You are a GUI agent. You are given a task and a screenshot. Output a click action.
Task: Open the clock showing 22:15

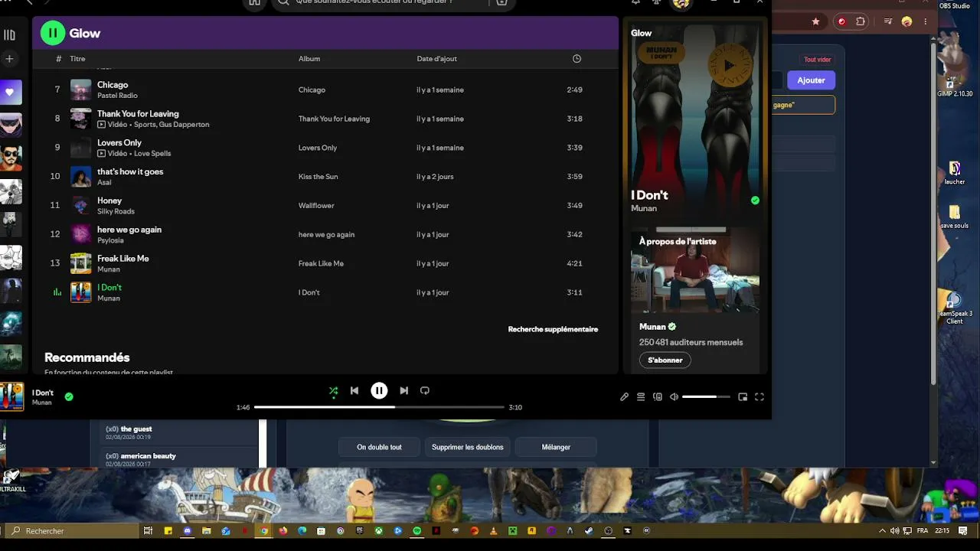(942, 530)
